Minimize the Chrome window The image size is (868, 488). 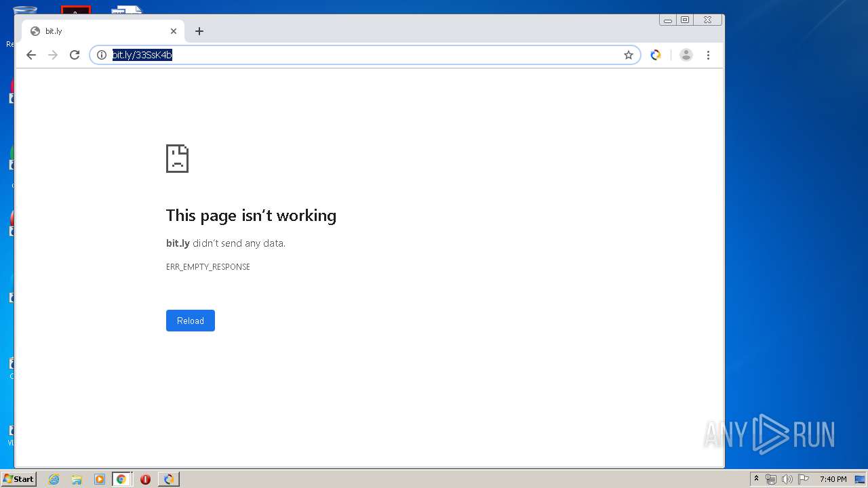point(668,20)
